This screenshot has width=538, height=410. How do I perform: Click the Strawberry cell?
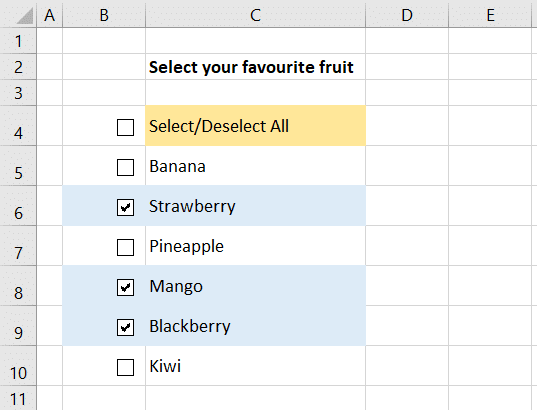click(x=255, y=206)
